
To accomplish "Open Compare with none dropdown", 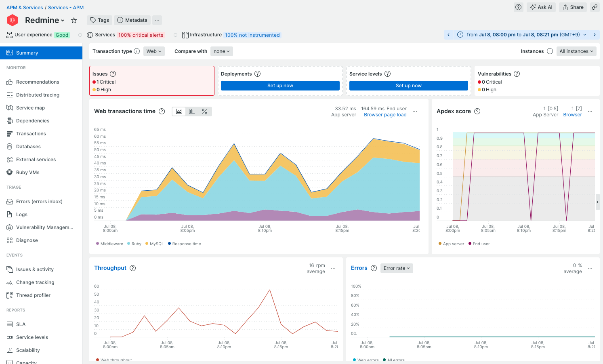I will pyautogui.click(x=222, y=51).
